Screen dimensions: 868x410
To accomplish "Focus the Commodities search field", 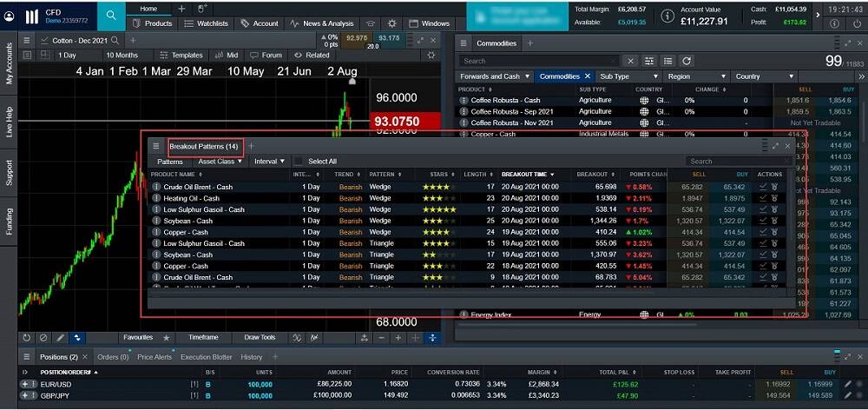I will pyautogui.click(x=539, y=61).
